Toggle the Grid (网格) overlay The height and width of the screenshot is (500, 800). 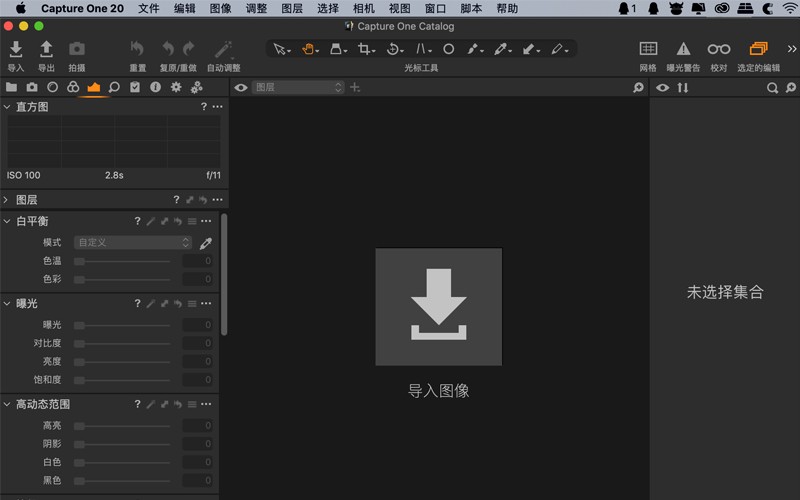coord(648,49)
